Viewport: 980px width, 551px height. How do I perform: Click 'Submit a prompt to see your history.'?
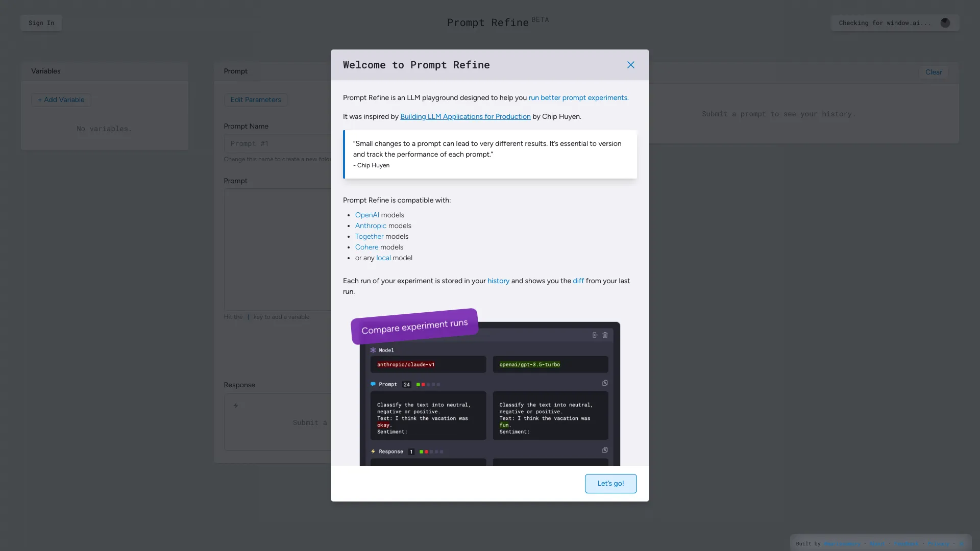[779, 114]
